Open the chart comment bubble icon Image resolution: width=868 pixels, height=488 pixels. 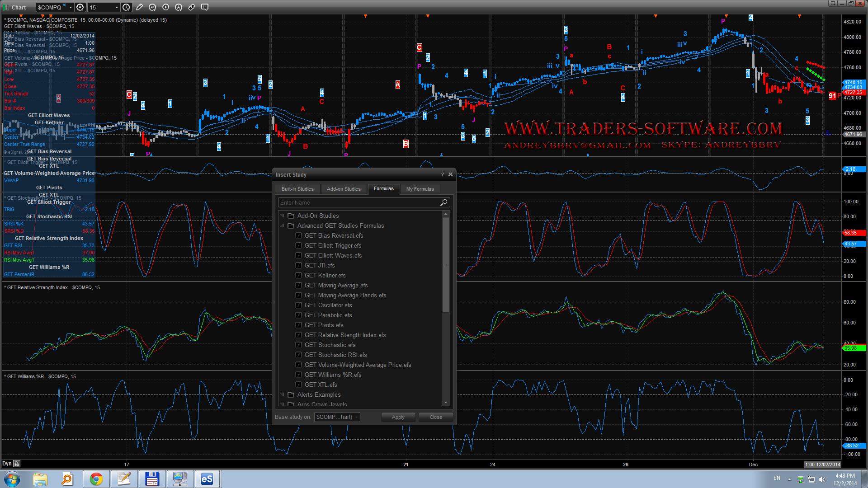205,7
